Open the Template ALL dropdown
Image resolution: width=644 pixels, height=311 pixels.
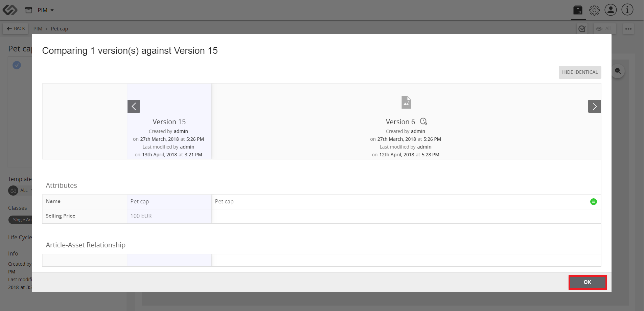(x=21, y=191)
